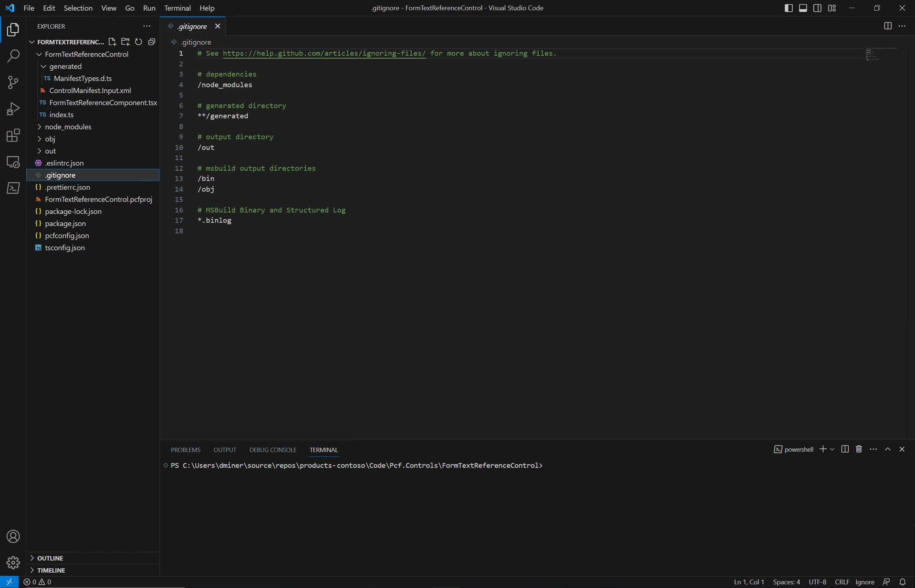Open the new terminal launch profile dropdown

(833, 450)
